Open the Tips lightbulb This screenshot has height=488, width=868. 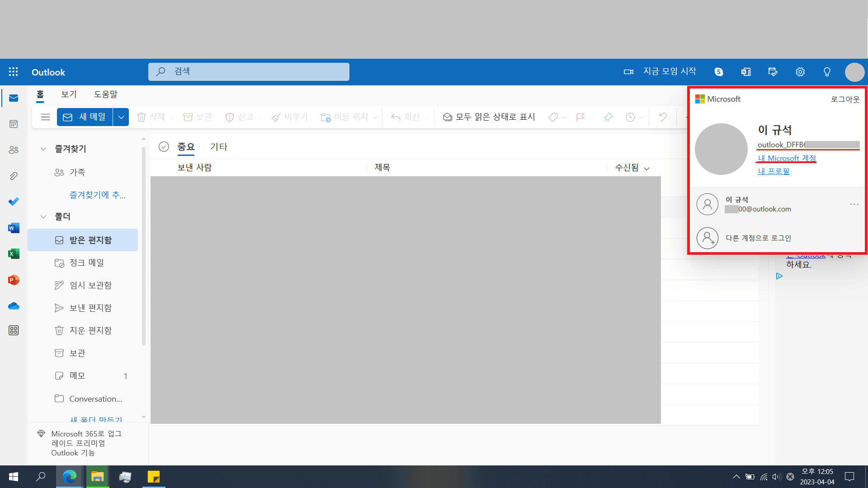(827, 72)
